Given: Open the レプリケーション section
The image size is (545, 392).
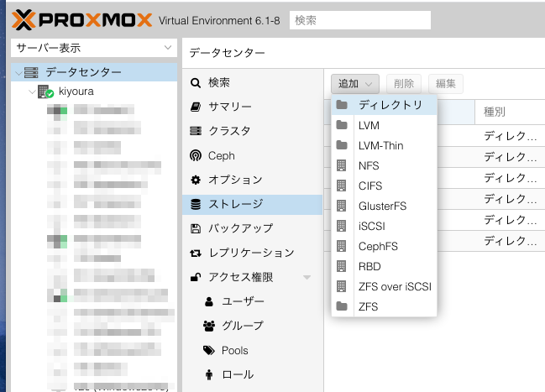Looking at the screenshot, I should (252, 253).
